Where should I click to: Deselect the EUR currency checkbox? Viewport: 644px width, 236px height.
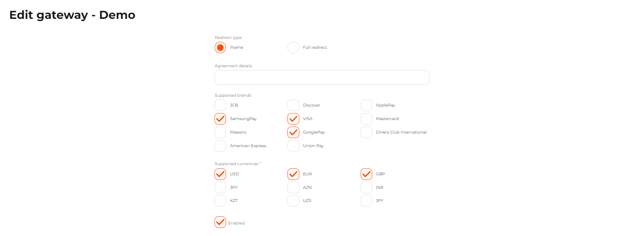293,174
